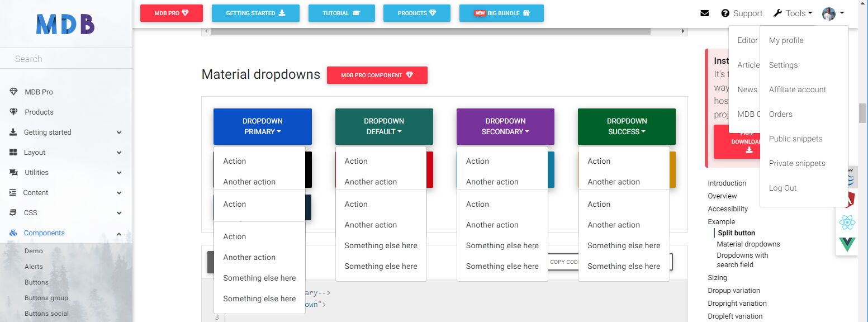Select My profile from user menu
868x322 pixels.
(786, 40)
